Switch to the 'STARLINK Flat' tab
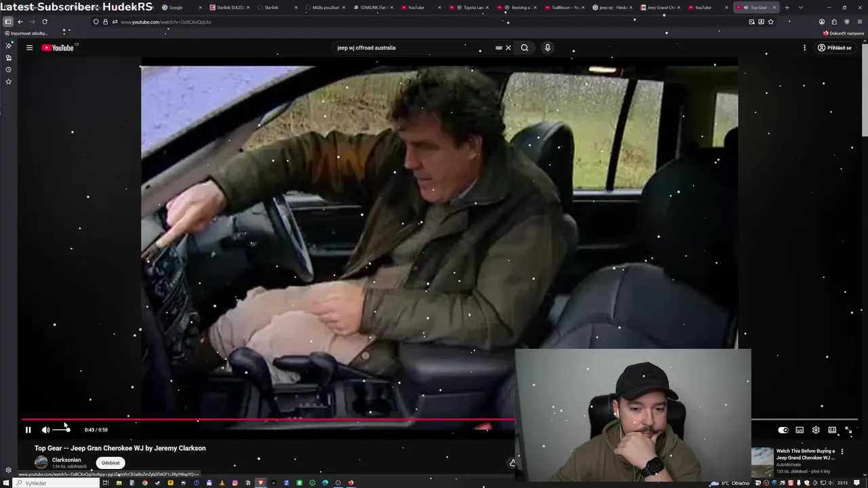Image resolution: width=868 pixels, height=488 pixels. click(x=373, y=7)
